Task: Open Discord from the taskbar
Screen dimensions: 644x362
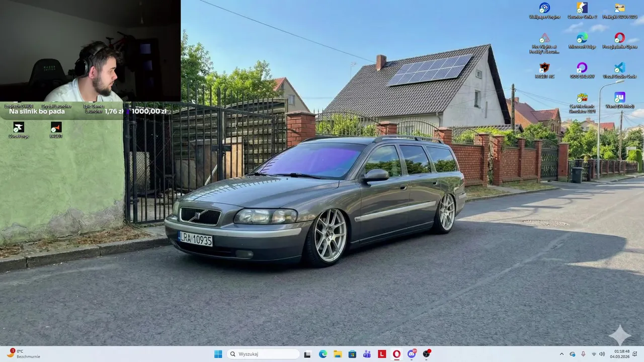Action: click(x=412, y=354)
